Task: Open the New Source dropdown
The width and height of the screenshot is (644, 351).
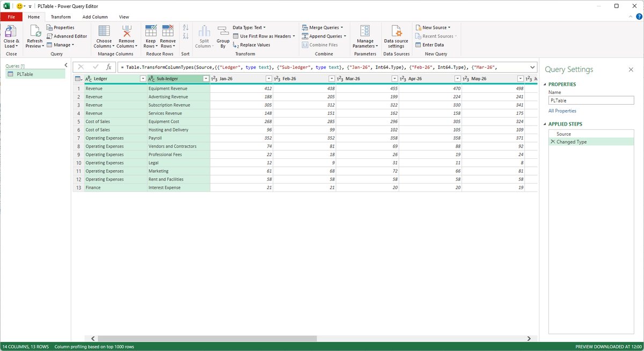Action: click(433, 27)
